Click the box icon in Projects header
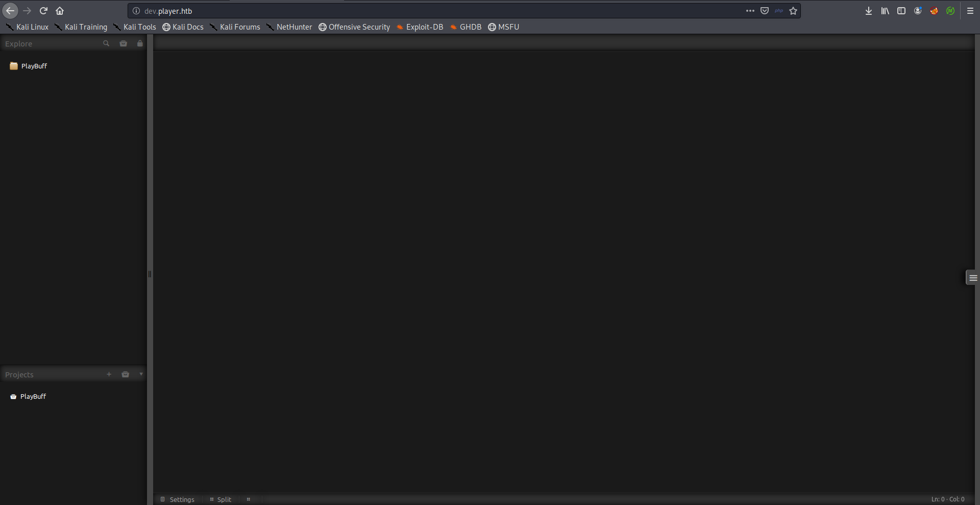The height and width of the screenshot is (505, 980). (x=126, y=374)
